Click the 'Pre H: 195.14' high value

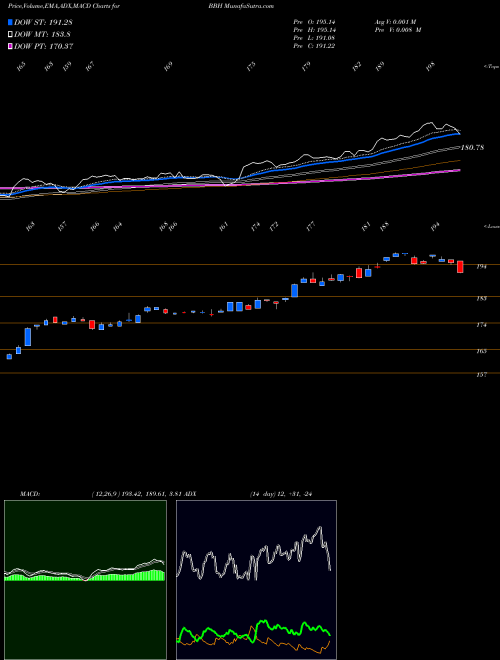tap(314, 30)
